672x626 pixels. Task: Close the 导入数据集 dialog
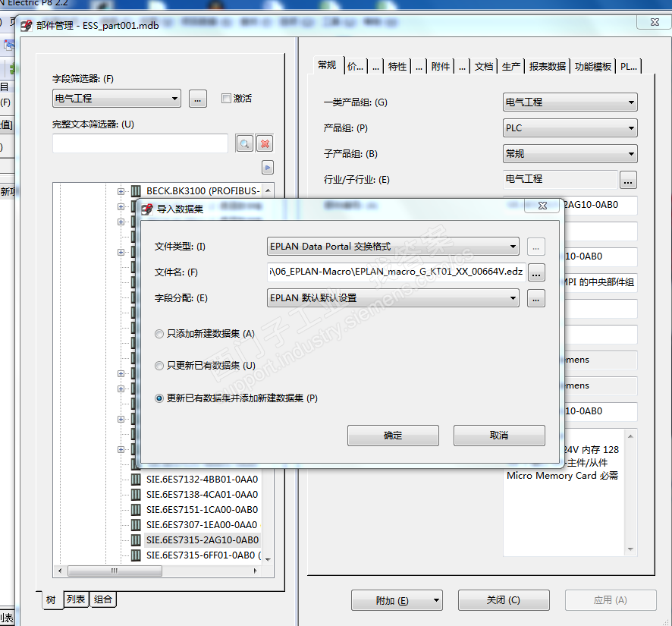542,206
